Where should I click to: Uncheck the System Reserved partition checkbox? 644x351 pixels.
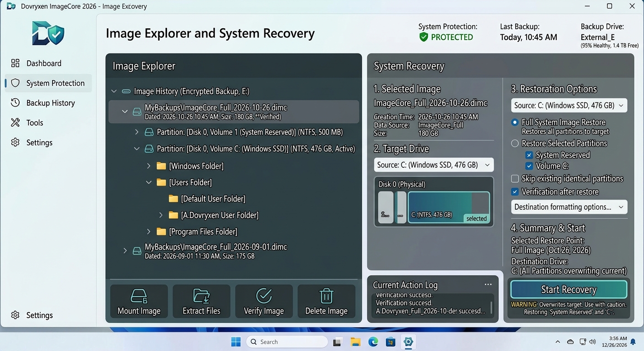coord(529,155)
